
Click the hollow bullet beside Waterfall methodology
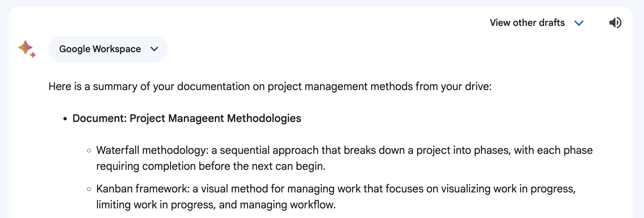(x=89, y=151)
